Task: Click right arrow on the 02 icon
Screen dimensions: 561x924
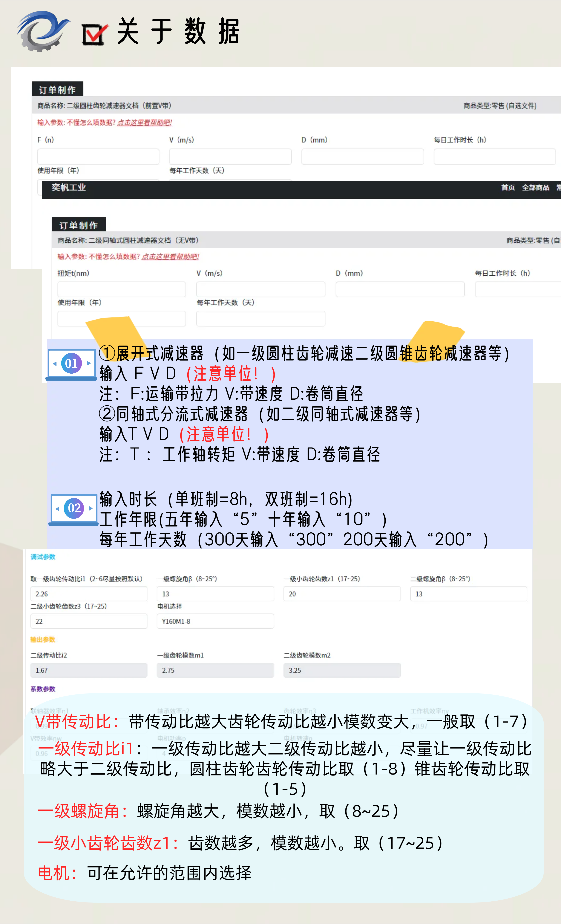Action: (91, 509)
